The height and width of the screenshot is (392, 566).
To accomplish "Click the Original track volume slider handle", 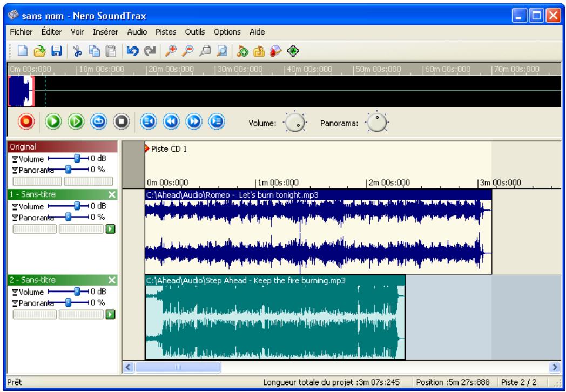I will click(x=77, y=158).
